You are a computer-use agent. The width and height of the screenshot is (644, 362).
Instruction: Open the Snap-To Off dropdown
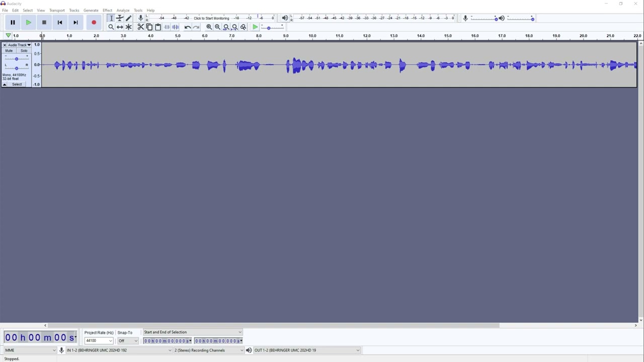(128, 341)
